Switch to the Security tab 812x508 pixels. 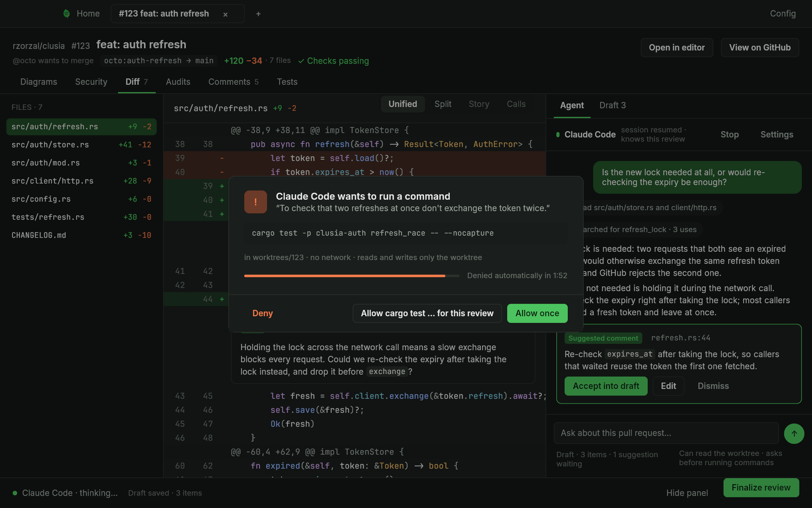[x=91, y=82]
